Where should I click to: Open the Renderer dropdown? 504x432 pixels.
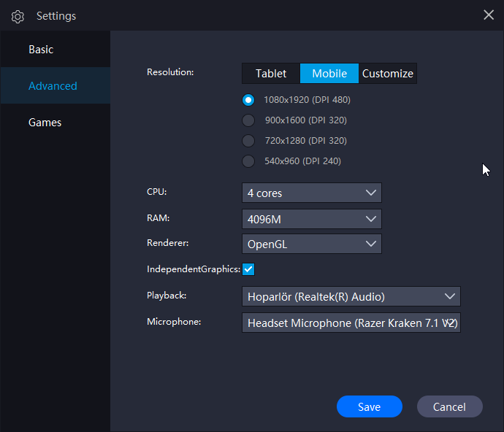pos(312,244)
